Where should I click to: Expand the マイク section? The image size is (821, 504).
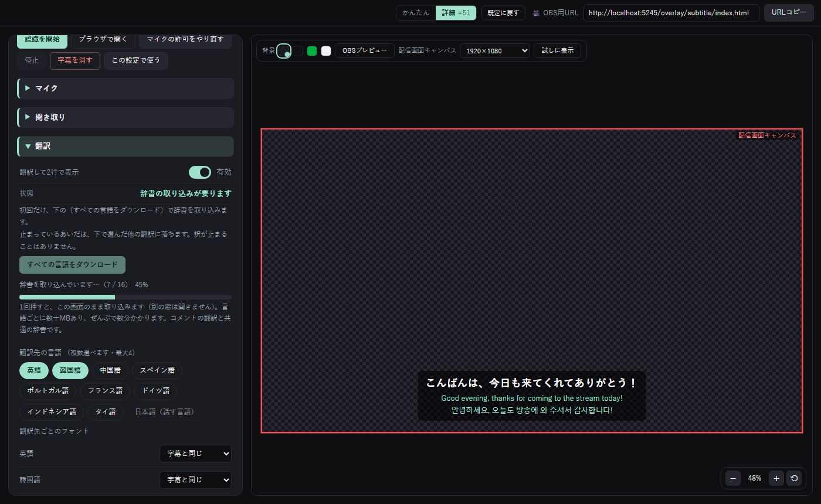[x=125, y=88]
